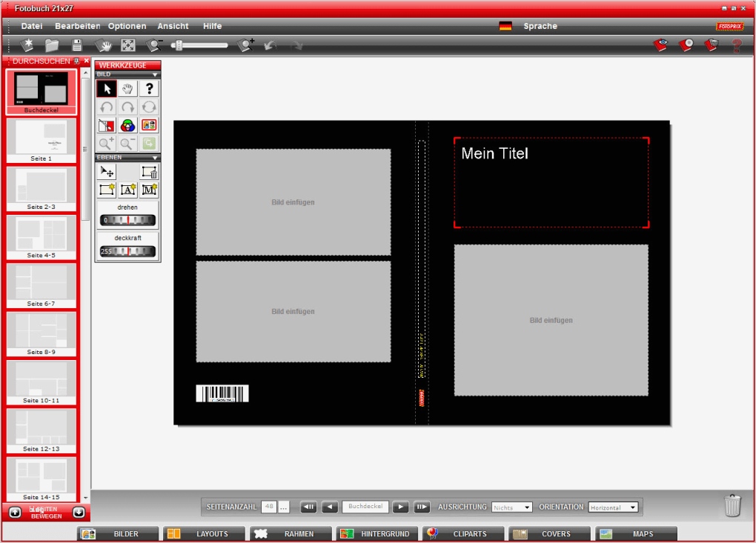The width and height of the screenshot is (756, 543).
Task: Open the Ansicht menu
Action: [173, 26]
